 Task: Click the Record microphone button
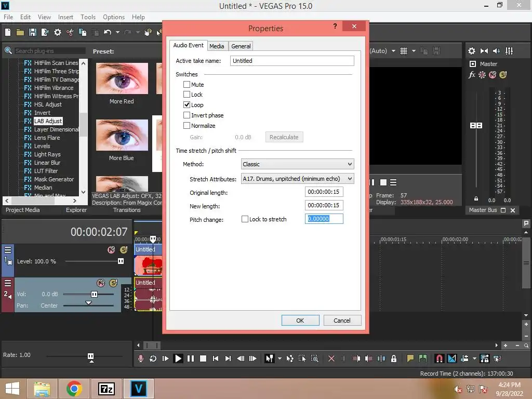coord(140,358)
